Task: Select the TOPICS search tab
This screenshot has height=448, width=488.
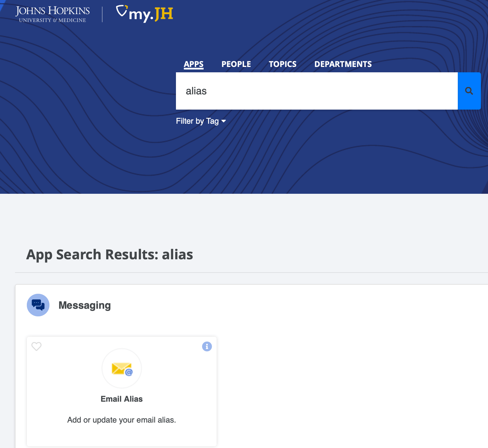Action: (x=282, y=64)
